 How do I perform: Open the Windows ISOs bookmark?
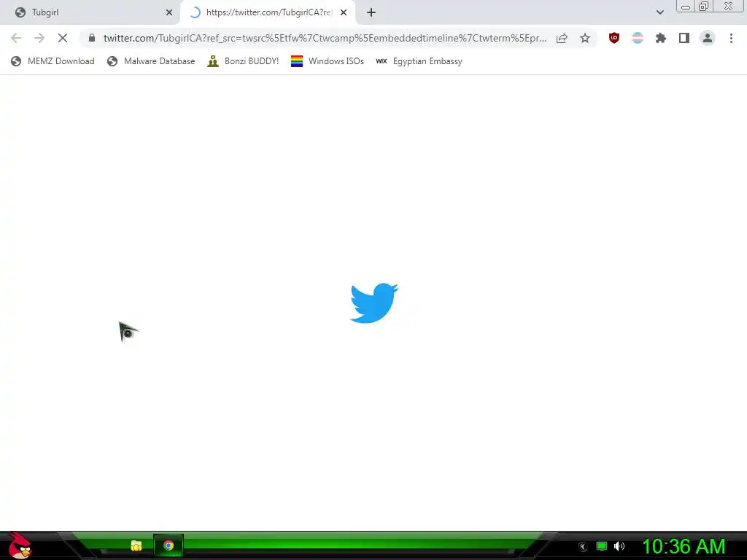tap(328, 61)
